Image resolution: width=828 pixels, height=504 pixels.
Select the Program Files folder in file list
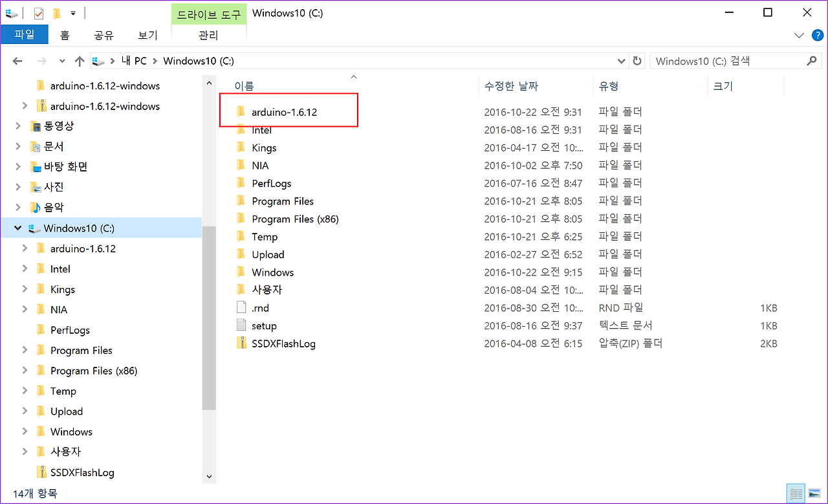(283, 201)
